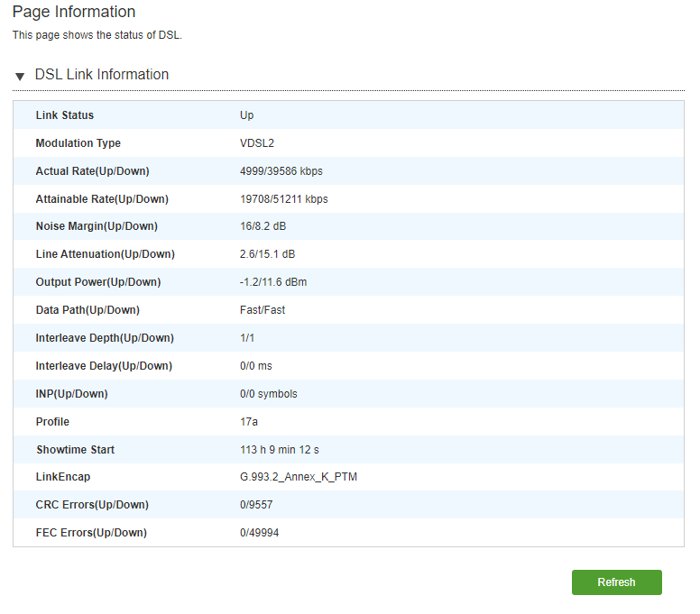Collapse the DSL Link Information section
The height and width of the screenshot is (614, 700).
[20, 77]
